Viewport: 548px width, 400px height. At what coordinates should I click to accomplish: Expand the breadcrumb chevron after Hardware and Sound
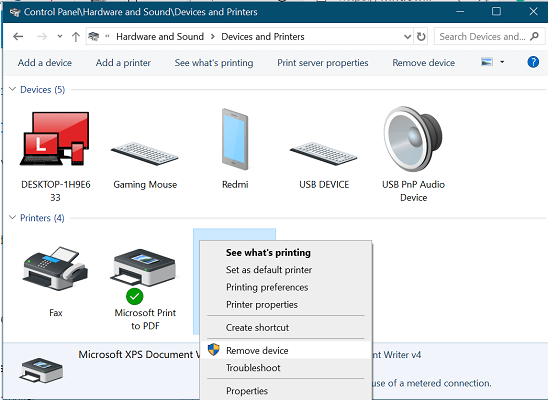[212, 36]
